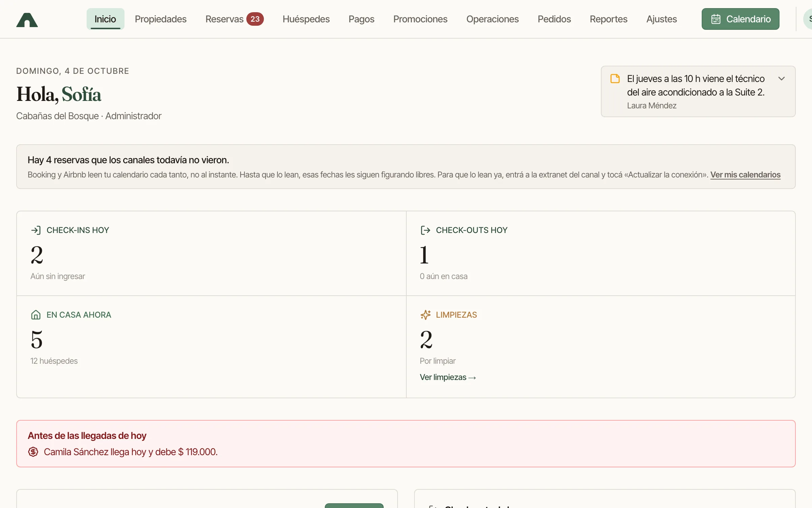
Task: Open Reportes in the nav bar
Action: [608, 19]
